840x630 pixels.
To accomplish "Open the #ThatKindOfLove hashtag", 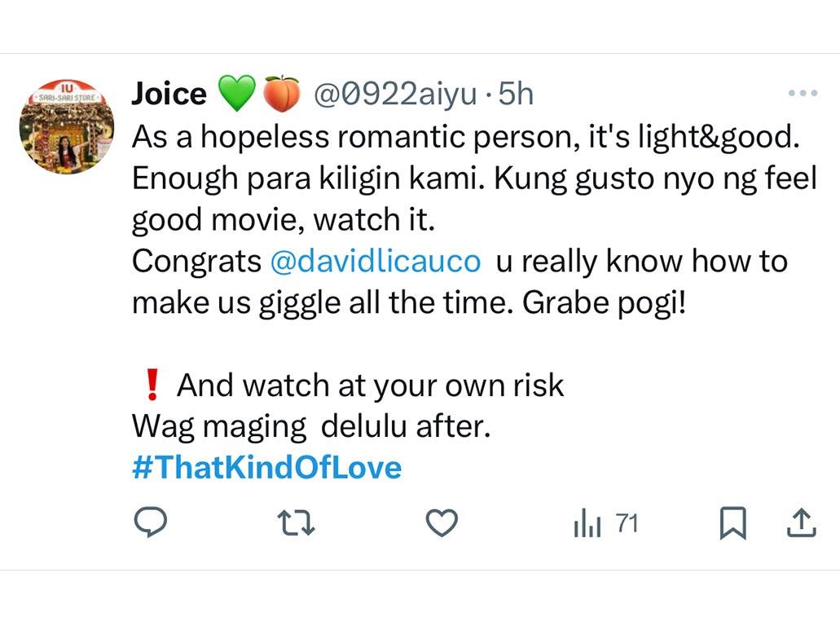I will (266, 467).
